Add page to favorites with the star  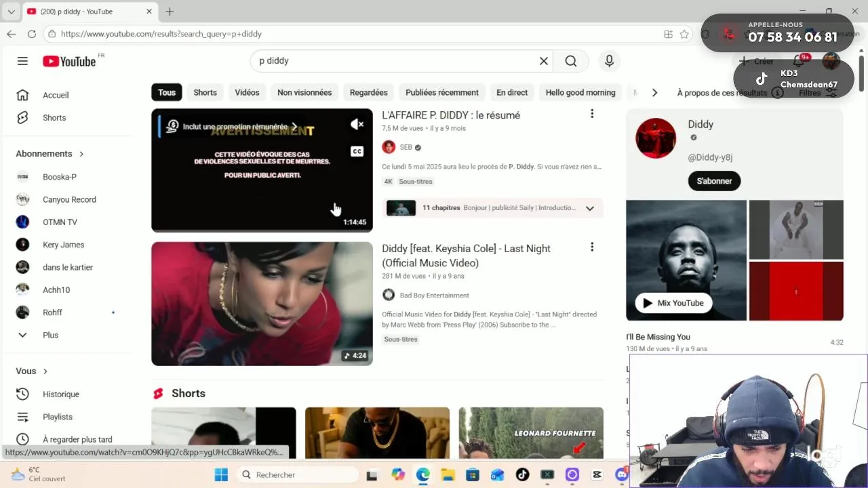(x=684, y=34)
